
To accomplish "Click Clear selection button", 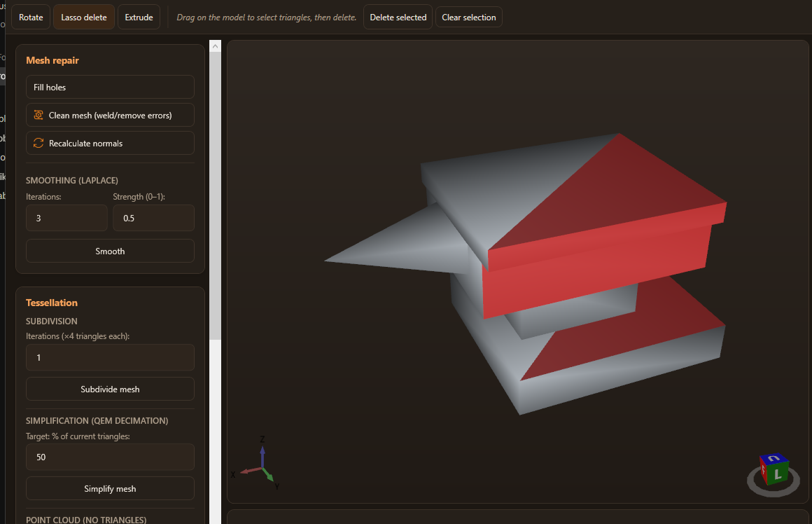I will click(469, 17).
